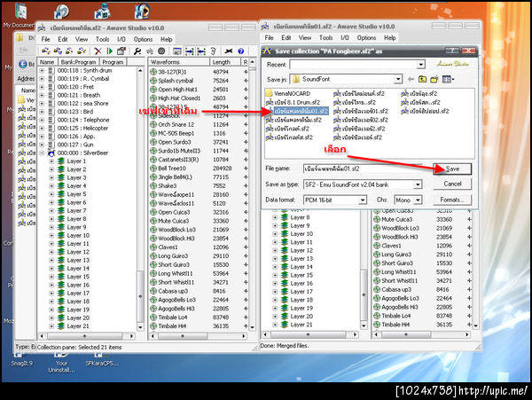The height and width of the screenshot is (400, 532).
Task: Click the Bank:Program column header
Action: pyautogui.click(x=79, y=62)
